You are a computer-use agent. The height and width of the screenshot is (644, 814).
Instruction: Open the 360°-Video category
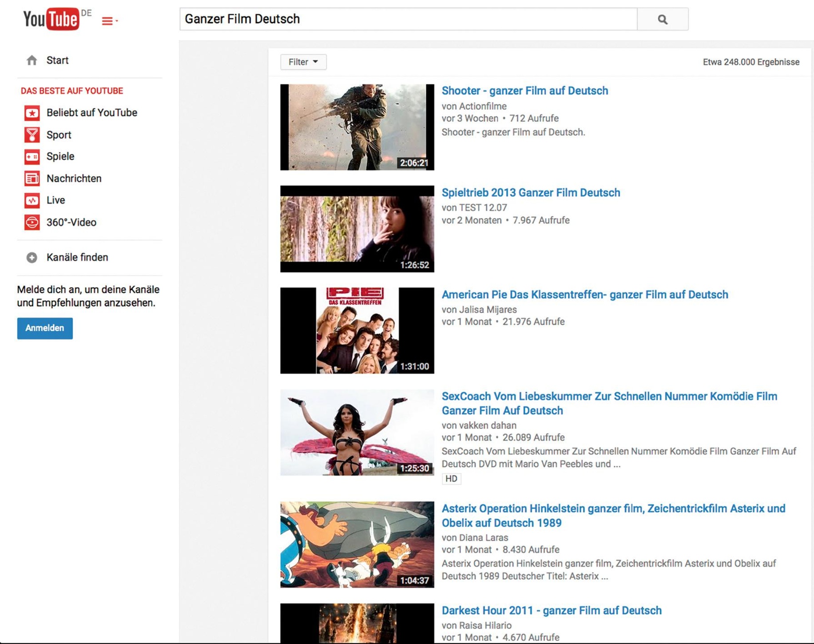pos(71,222)
